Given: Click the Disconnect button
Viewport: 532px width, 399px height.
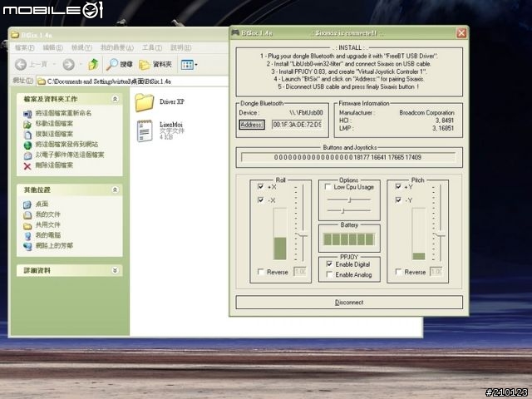Looking at the screenshot, I should click(349, 303).
